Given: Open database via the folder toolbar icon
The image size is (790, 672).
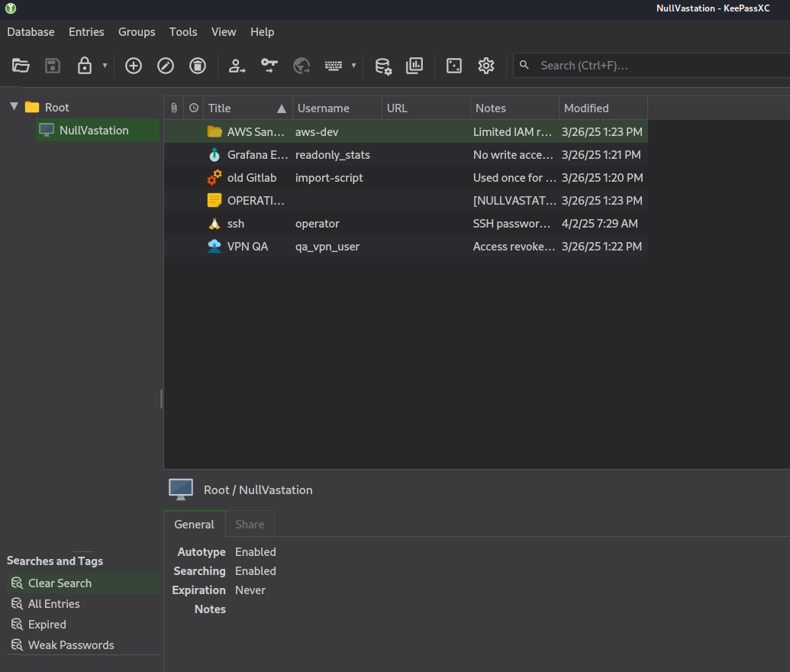Looking at the screenshot, I should 21,66.
